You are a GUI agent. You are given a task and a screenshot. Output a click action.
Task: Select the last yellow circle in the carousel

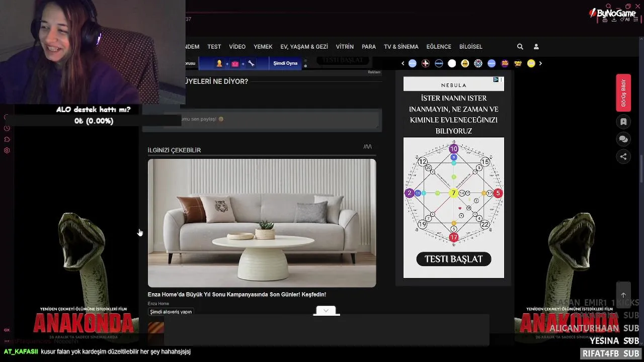[x=531, y=63]
